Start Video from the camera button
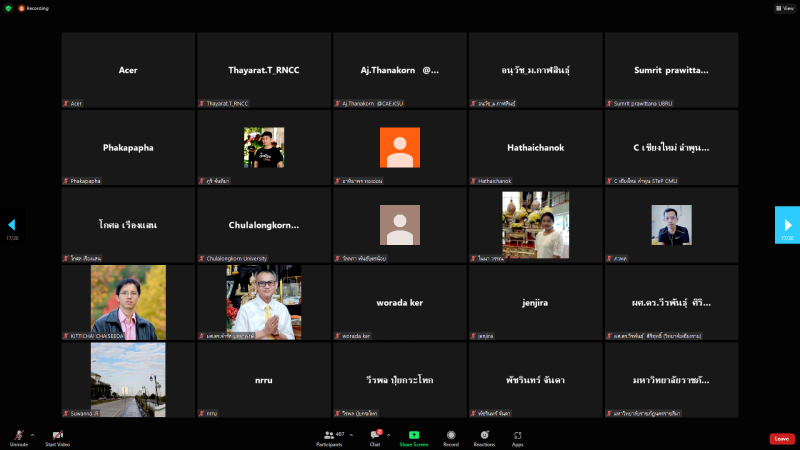The height and width of the screenshot is (450, 800). pyautogui.click(x=57, y=436)
